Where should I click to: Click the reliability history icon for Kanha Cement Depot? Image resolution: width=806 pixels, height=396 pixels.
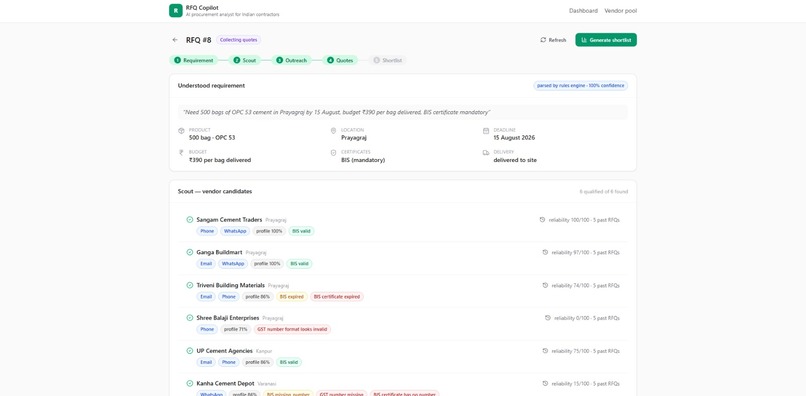[545, 384]
